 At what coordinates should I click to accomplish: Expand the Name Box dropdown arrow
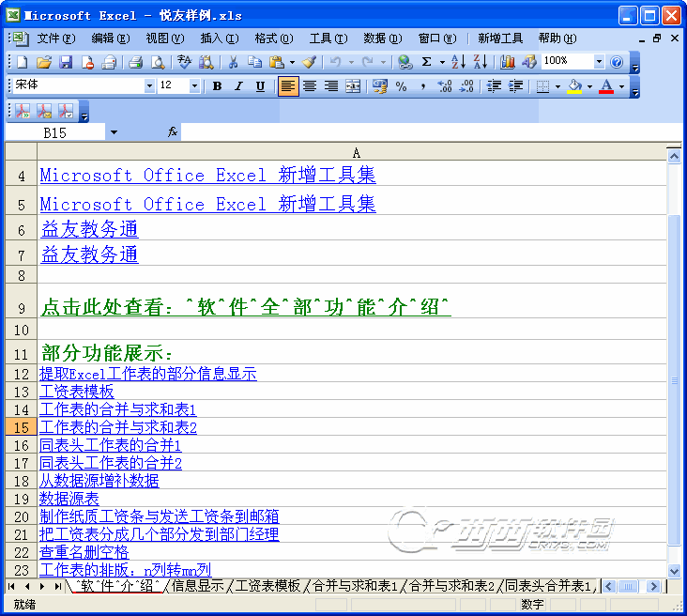(114, 132)
